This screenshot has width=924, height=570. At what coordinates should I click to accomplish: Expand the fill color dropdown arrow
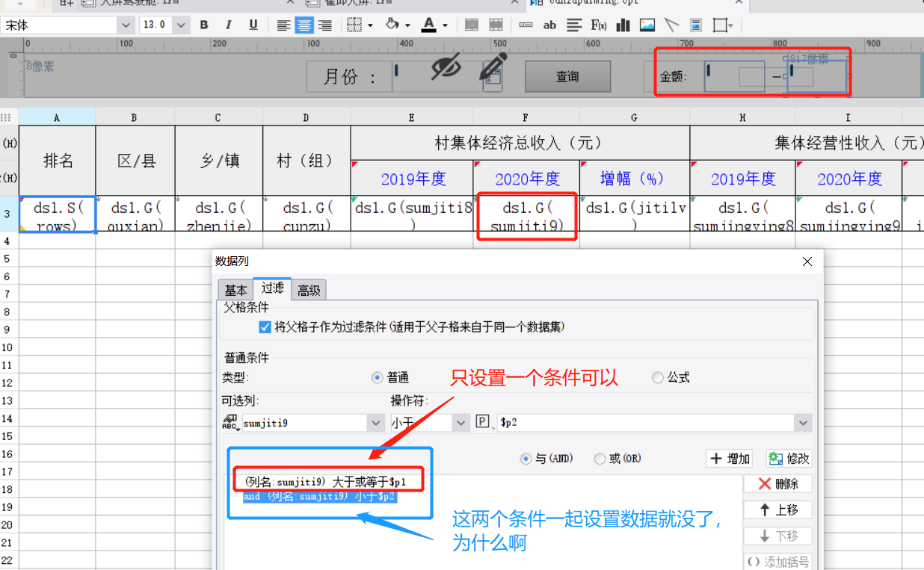[x=407, y=25]
